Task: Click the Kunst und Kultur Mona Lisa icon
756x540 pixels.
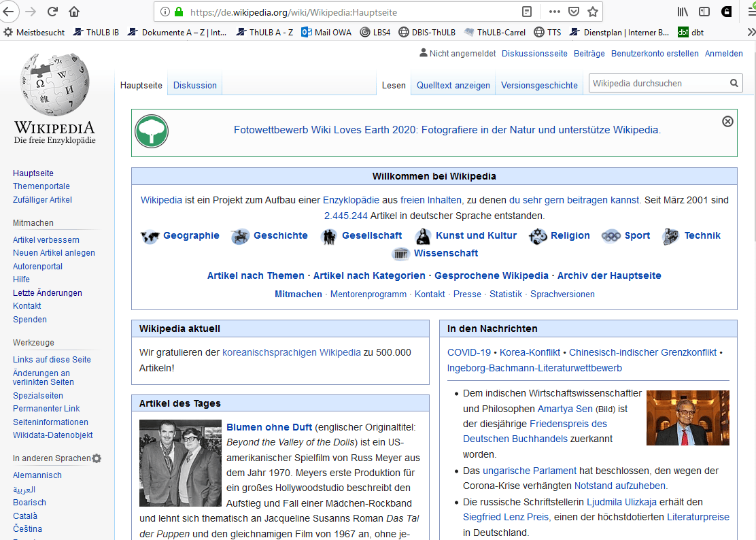Action: click(423, 236)
